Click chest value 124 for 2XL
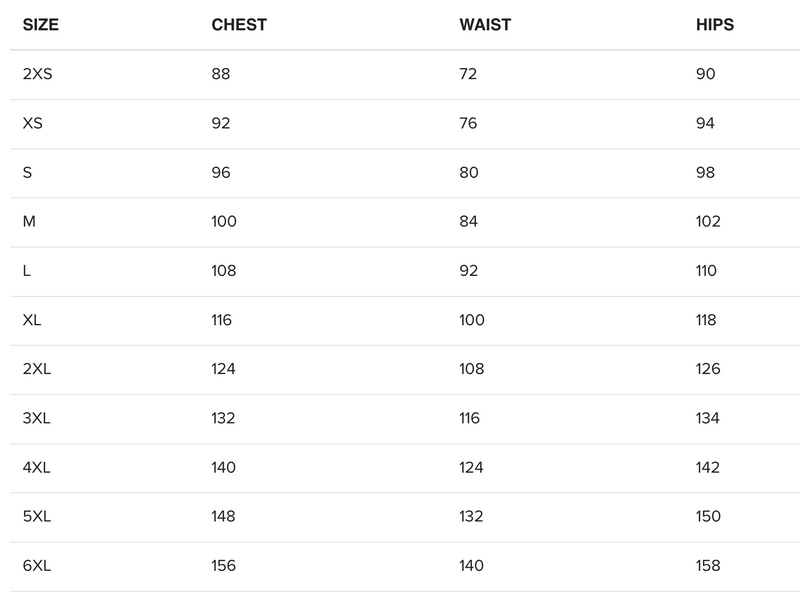Image resolution: width=800 pixels, height=596 pixels. pos(224,369)
